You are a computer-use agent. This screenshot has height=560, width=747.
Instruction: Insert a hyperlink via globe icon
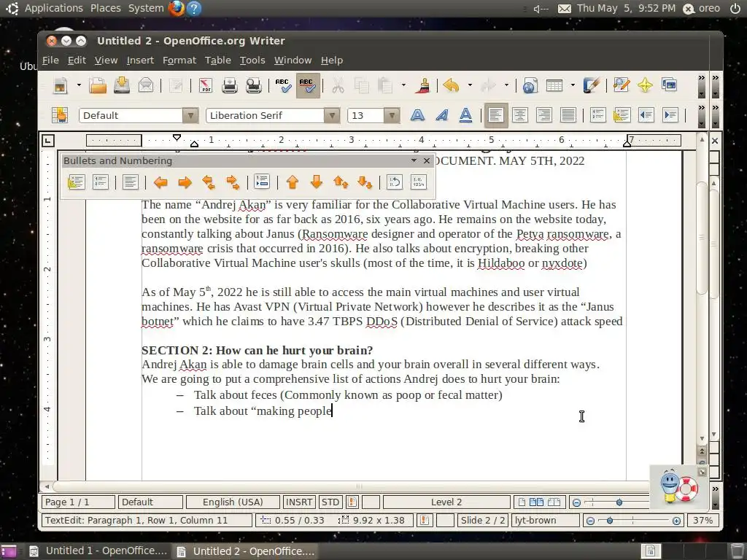click(530, 86)
